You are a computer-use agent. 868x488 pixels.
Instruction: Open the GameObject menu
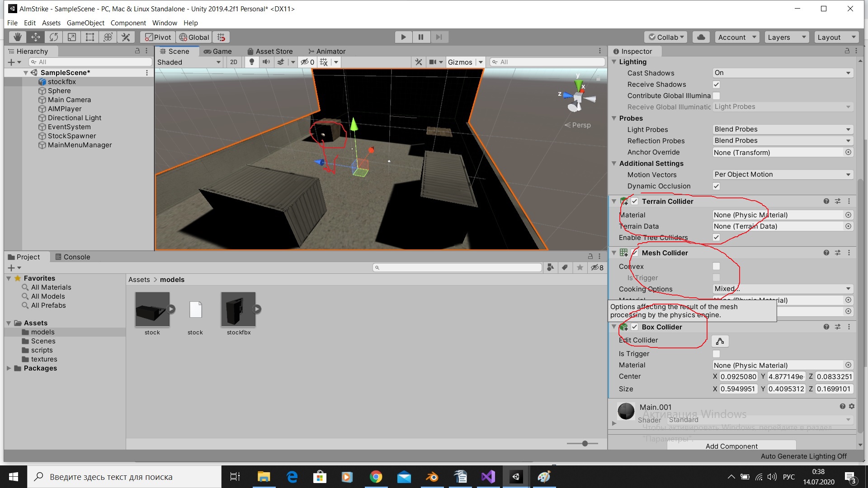coord(85,23)
